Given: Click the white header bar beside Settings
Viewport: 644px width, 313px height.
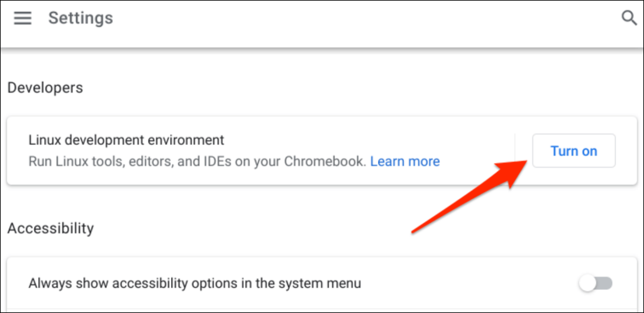Looking at the screenshot, I should tap(365, 18).
